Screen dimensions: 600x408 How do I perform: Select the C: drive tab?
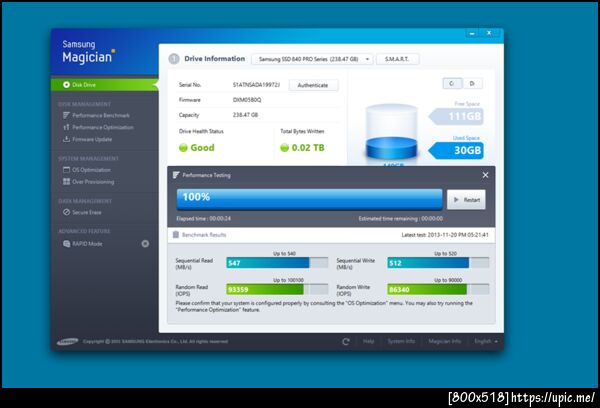[452, 83]
